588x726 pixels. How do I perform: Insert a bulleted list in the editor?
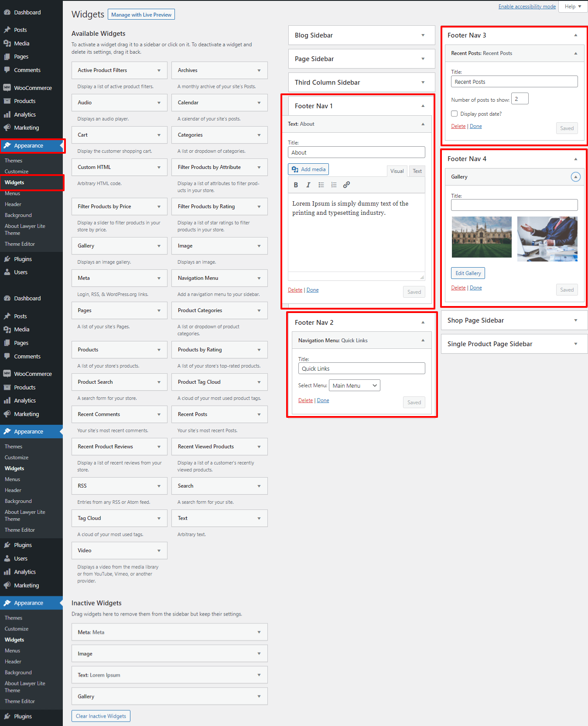click(321, 185)
